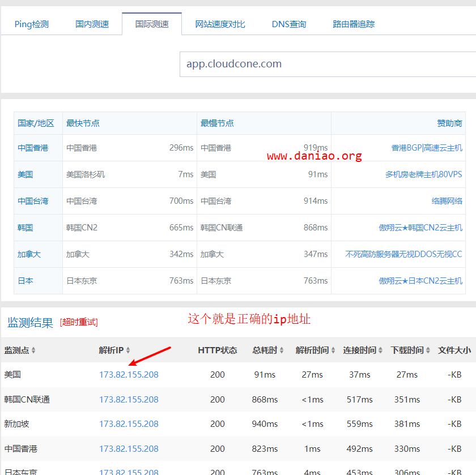Click the 最慢节点 column header

pos(217,123)
